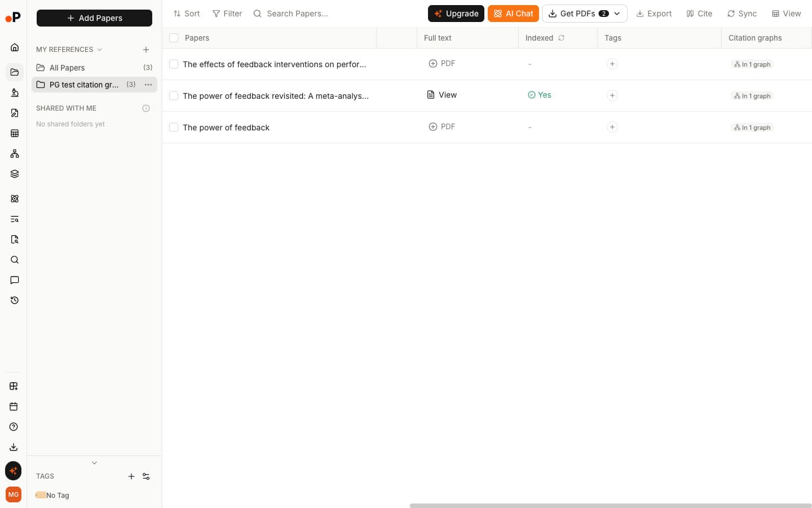Add a new tag with plus icon
Viewport: 812px width, 508px height.
point(131,476)
